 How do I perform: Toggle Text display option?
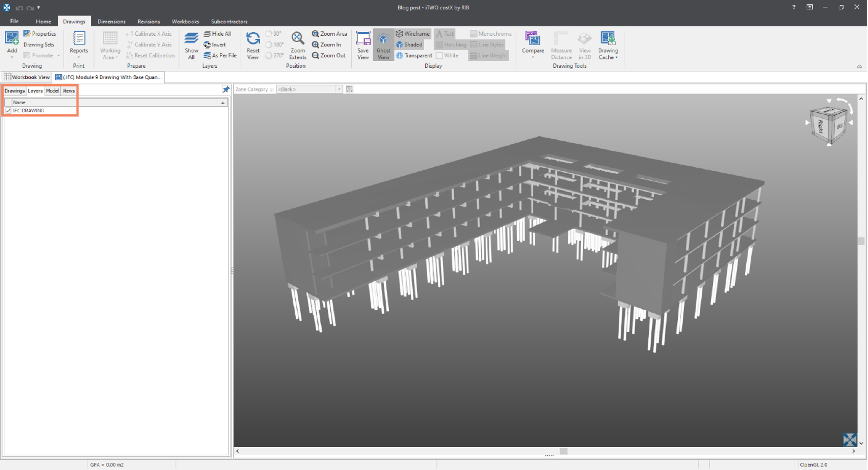point(445,34)
